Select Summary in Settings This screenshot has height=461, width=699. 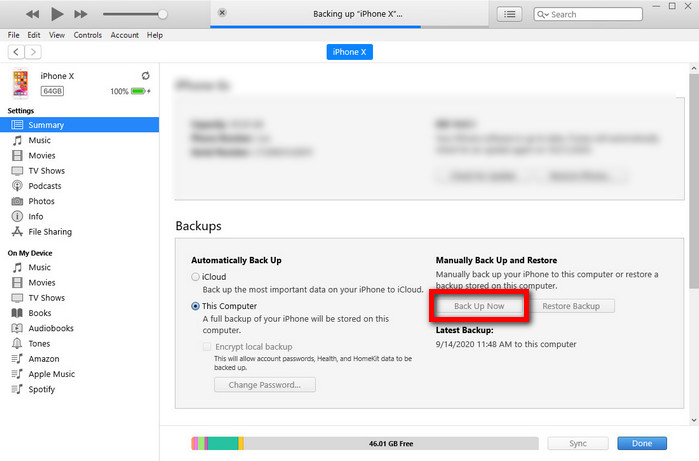pyautogui.click(x=79, y=125)
